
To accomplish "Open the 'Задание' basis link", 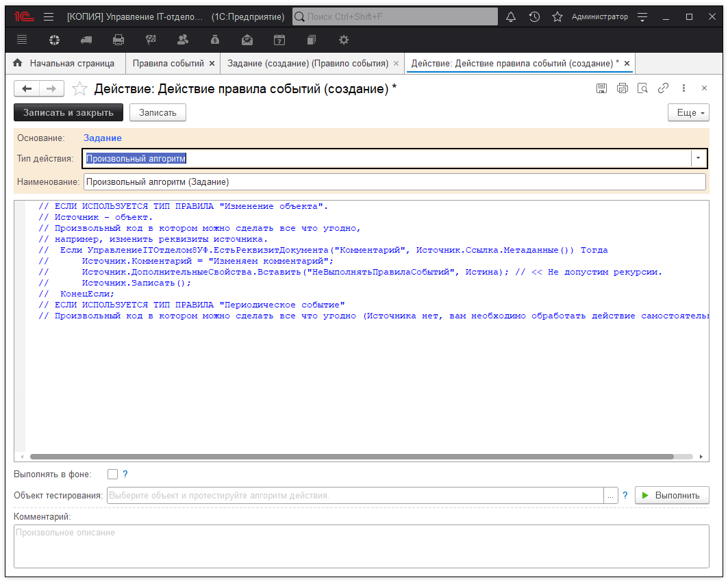I will coord(103,138).
